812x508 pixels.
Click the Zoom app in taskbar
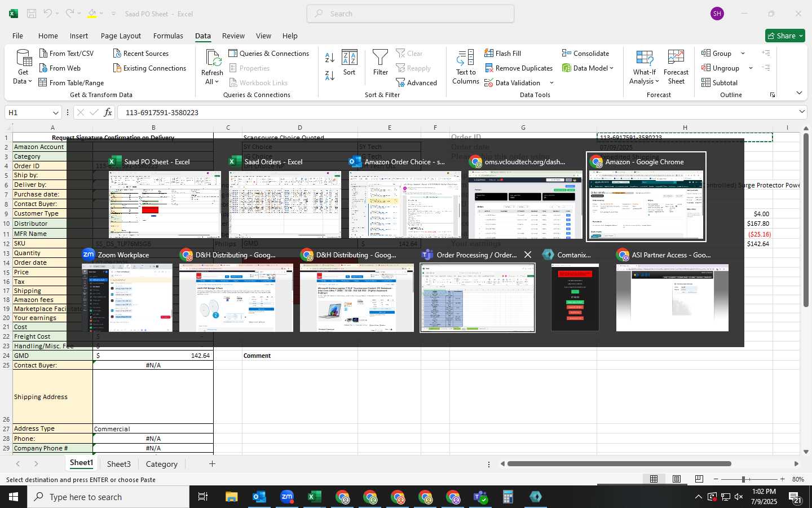(287, 497)
